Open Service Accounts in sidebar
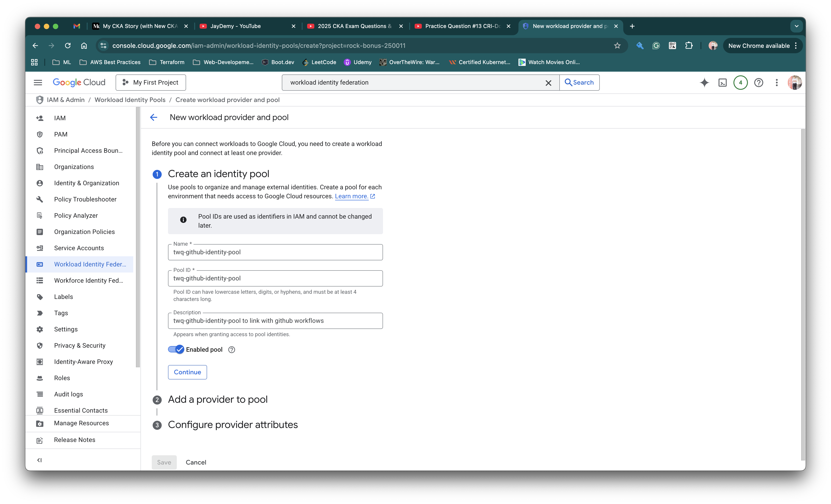The width and height of the screenshot is (831, 504). point(79,248)
